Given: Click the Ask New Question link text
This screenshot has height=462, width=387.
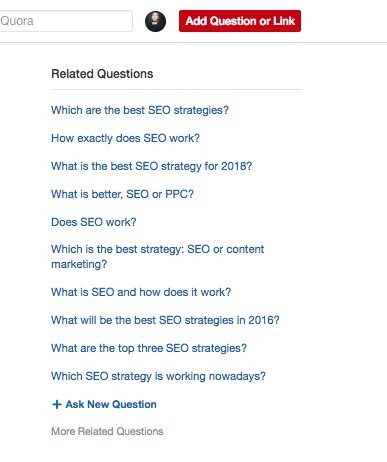Looking at the screenshot, I should 111,404.
